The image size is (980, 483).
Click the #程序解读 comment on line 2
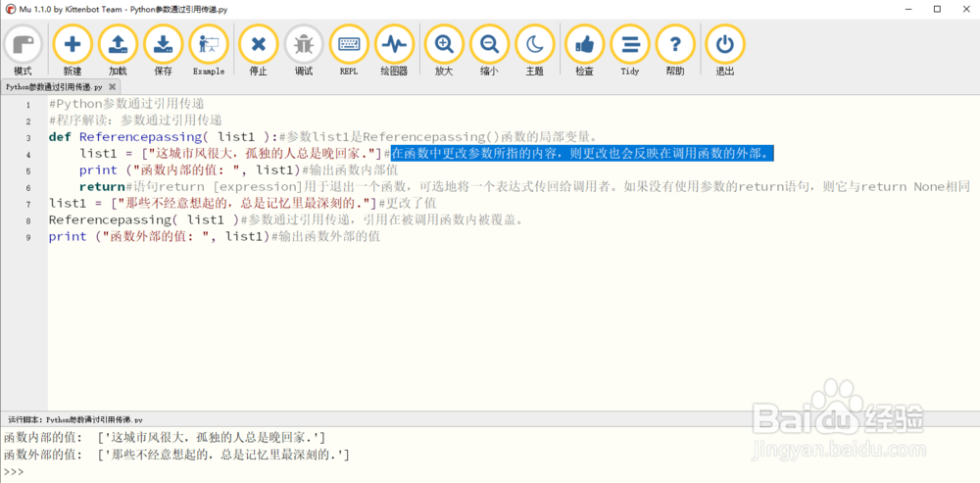click(x=135, y=121)
